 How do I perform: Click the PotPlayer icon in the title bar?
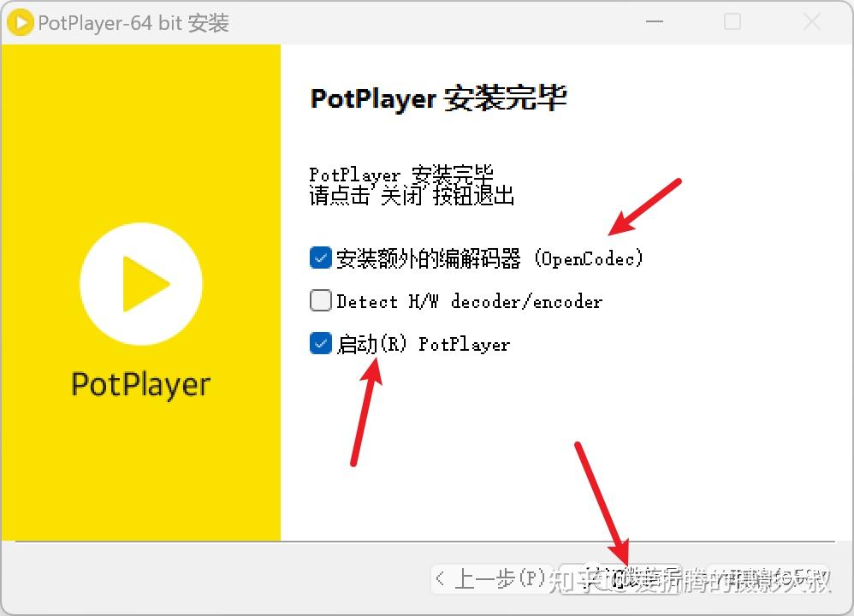click(x=19, y=22)
